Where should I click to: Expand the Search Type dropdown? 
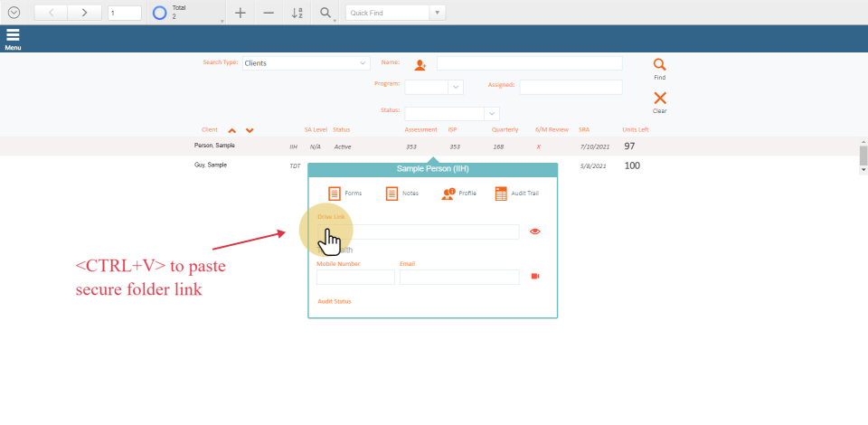(363, 63)
